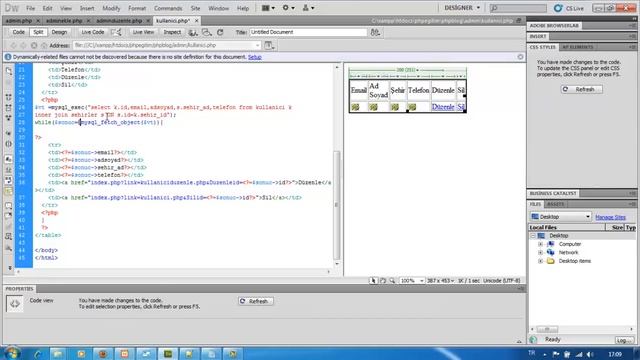640x360 pixels.
Task: Click the File Management icon beside Title field
Action: [375, 32]
